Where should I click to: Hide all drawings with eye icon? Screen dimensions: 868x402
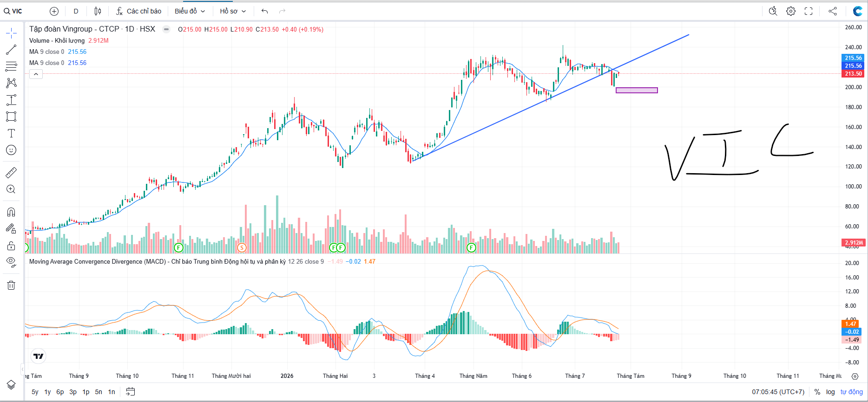tap(11, 262)
